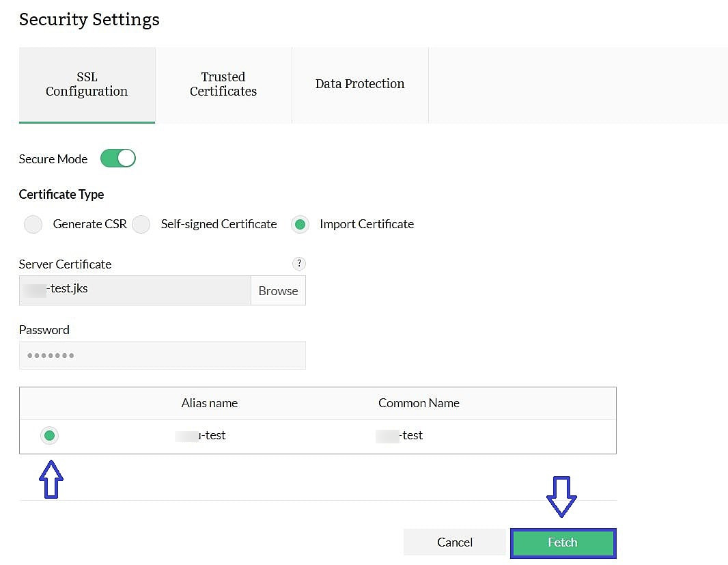The height and width of the screenshot is (565, 728).
Task: Select the Import Certificate radio button
Action: click(300, 224)
